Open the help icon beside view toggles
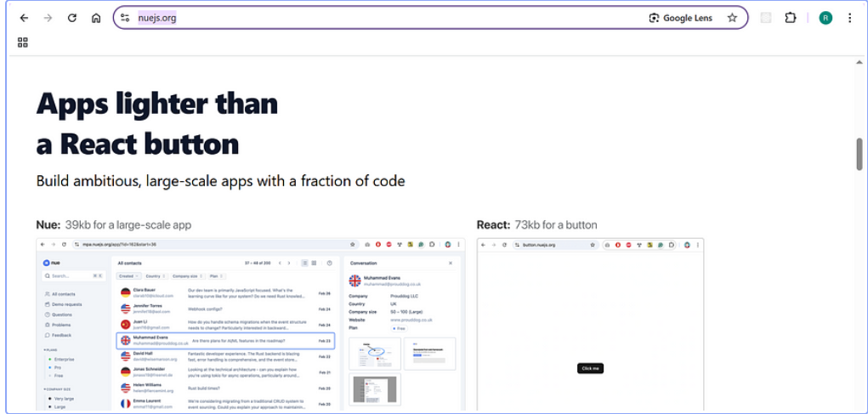Viewport: 868px width, 414px height. point(329,263)
